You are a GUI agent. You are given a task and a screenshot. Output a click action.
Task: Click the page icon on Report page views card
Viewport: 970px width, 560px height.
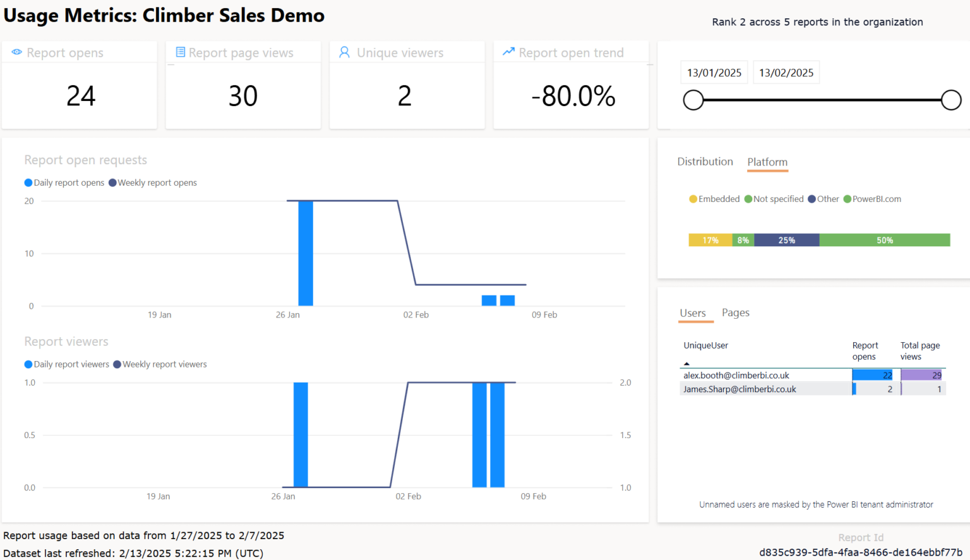point(181,52)
